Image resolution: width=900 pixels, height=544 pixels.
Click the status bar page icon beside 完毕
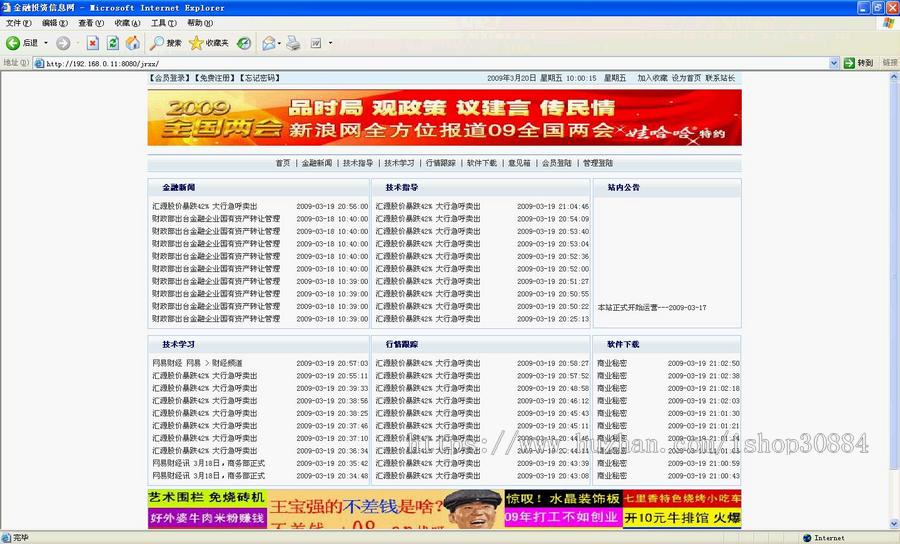(6, 538)
